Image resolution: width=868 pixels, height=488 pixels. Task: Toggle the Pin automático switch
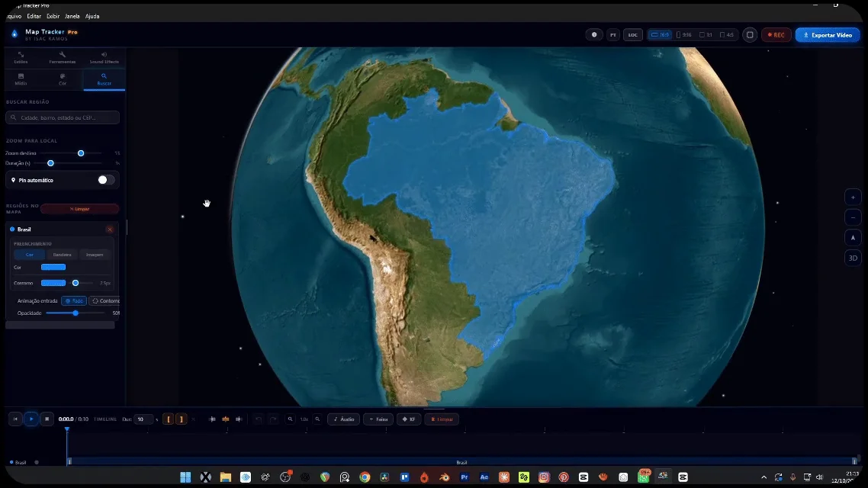pos(106,180)
